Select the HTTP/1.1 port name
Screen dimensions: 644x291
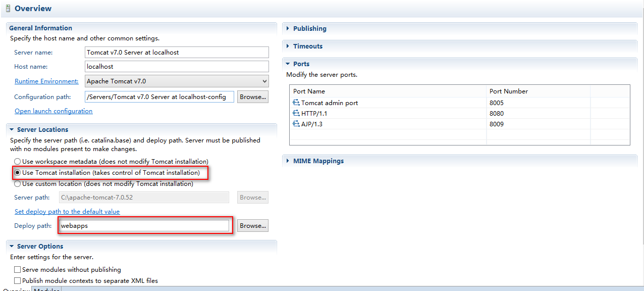(x=314, y=113)
